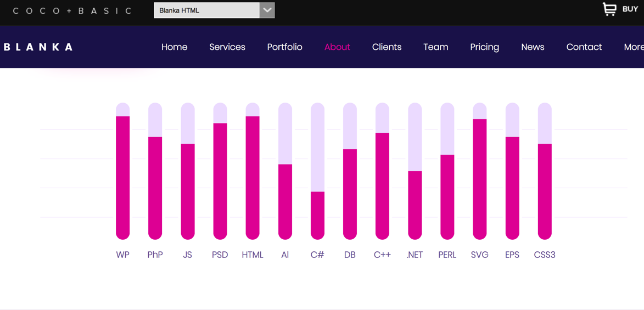Click the SVG skill bar
The image size is (644, 310).
click(480, 171)
